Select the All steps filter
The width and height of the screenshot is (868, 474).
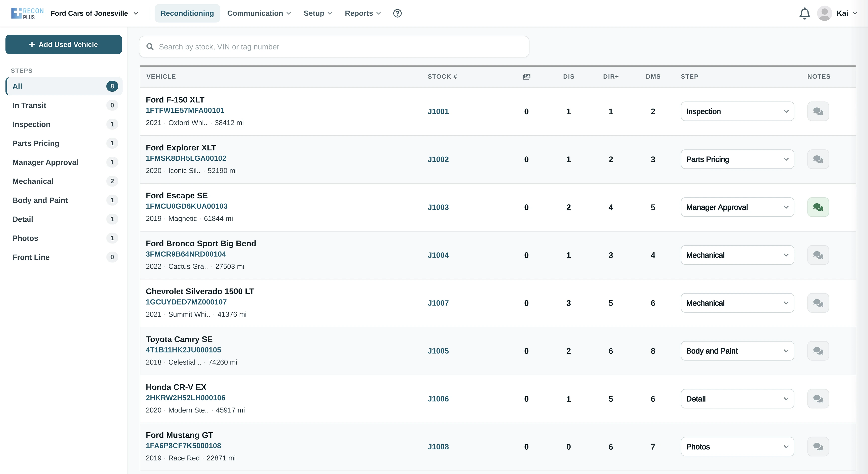64,86
